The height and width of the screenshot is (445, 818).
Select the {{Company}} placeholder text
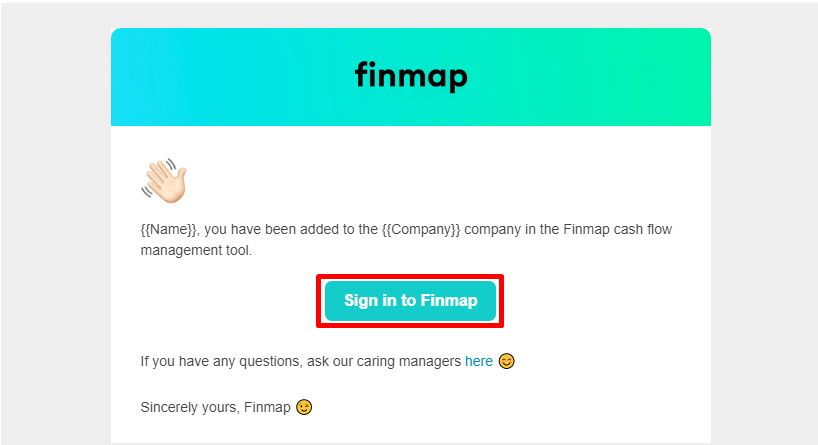click(x=421, y=230)
